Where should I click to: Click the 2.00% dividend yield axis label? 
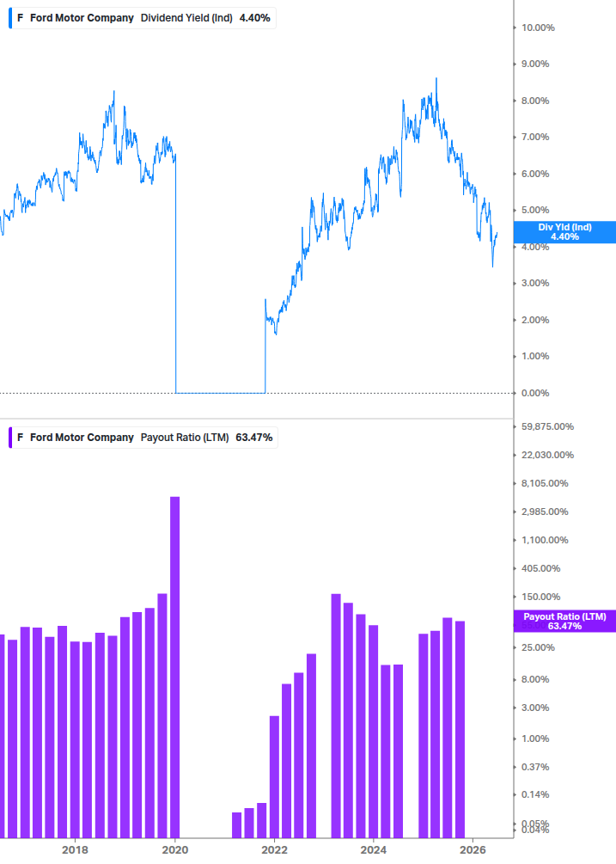tap(535, 320)
